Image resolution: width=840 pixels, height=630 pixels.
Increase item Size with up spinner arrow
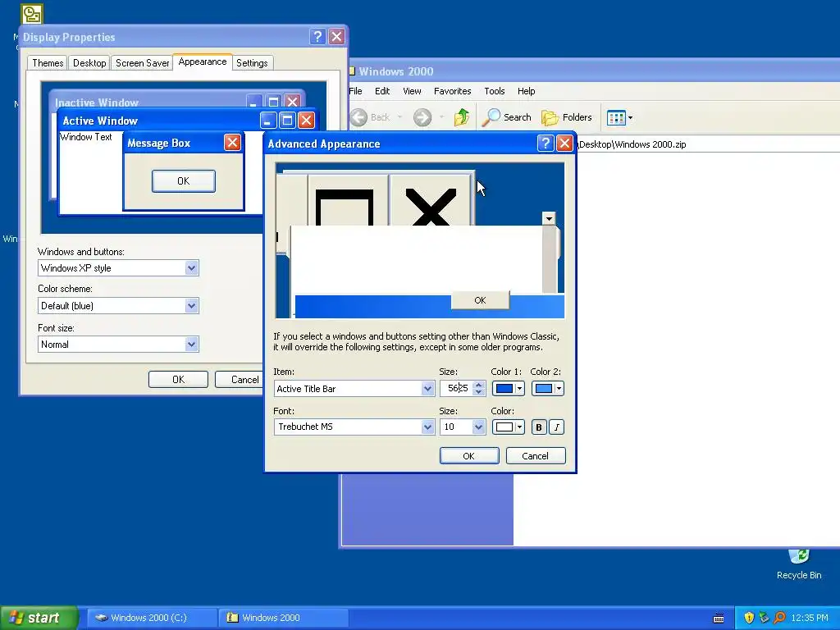[479, 385]
